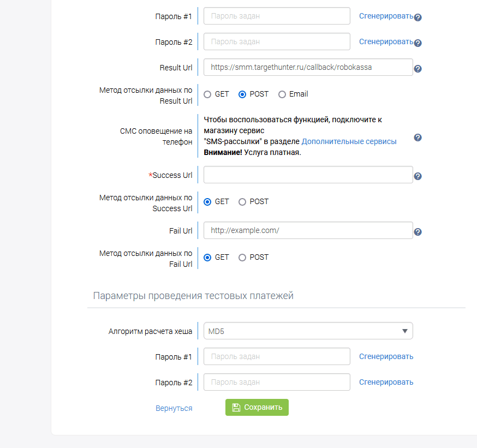Image resolution: width=477 pixels, height=448 pixels.
Task: Click the empty Success Url field
Action: tap(308, 175)
